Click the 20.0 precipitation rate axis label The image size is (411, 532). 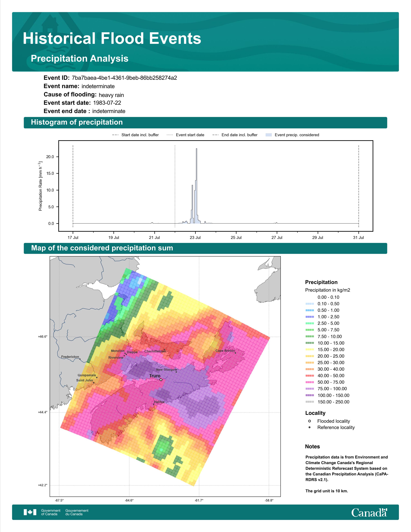coord(50,157)
